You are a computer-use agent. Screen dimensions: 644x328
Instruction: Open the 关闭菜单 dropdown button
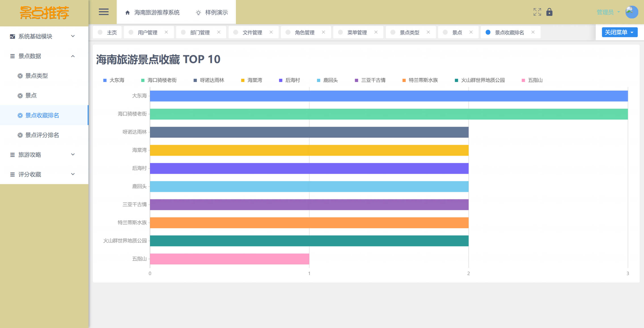[x=619, y=32]
